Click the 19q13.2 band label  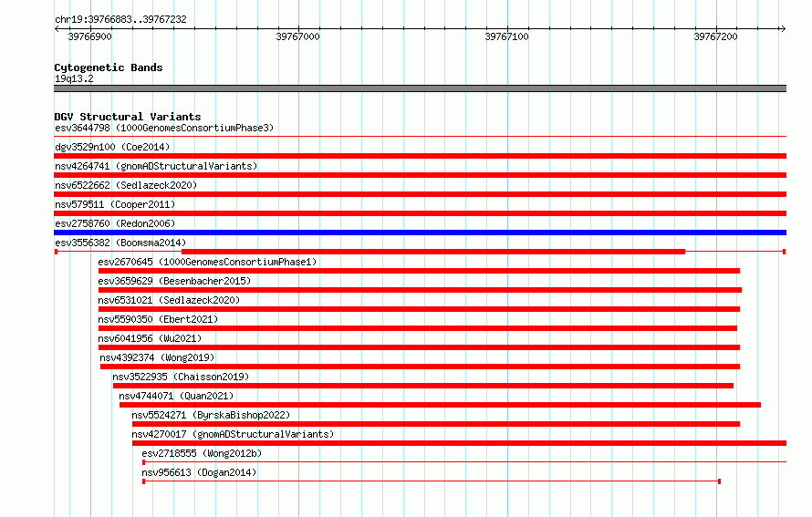74,78
